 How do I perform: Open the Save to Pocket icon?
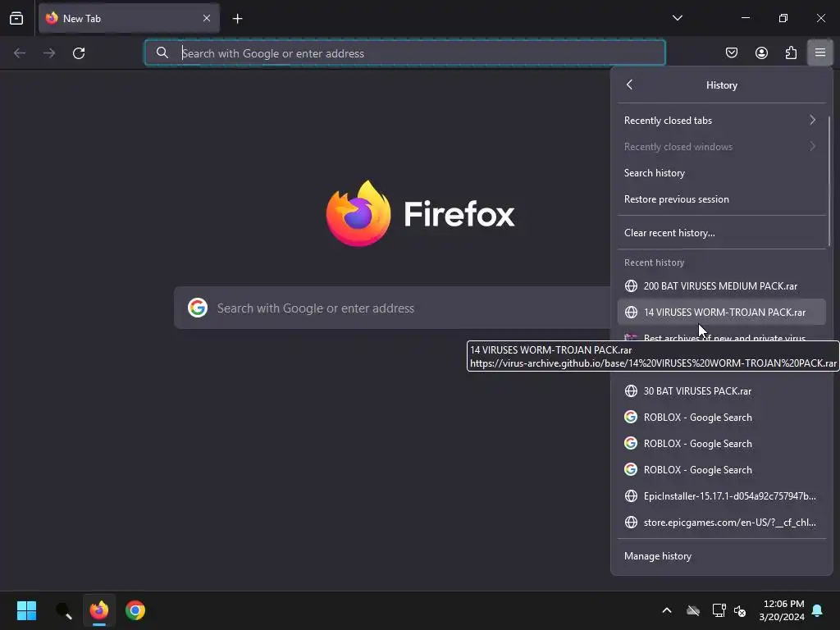click(x=731, y=52)
